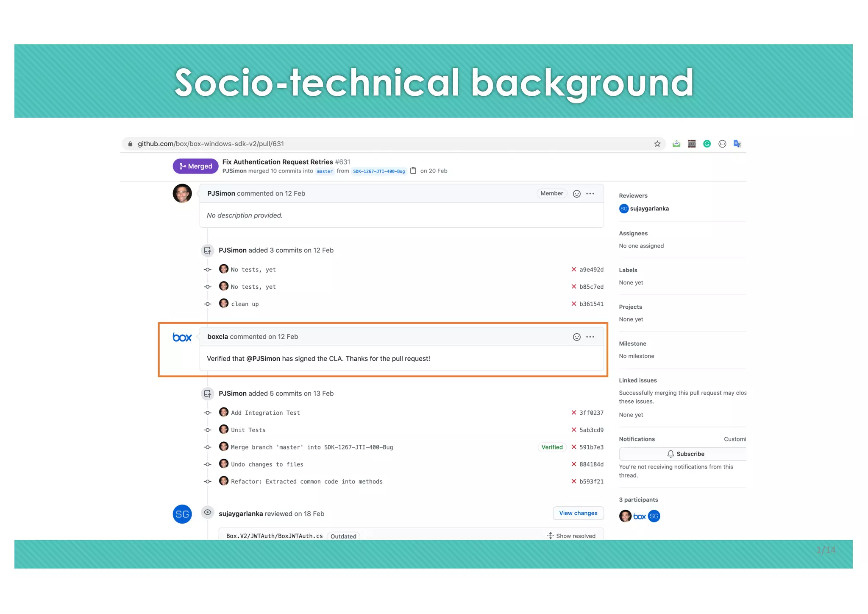Click the eye review icon for sujaygarlanka

pyautogui.click(x=207, y=512)
